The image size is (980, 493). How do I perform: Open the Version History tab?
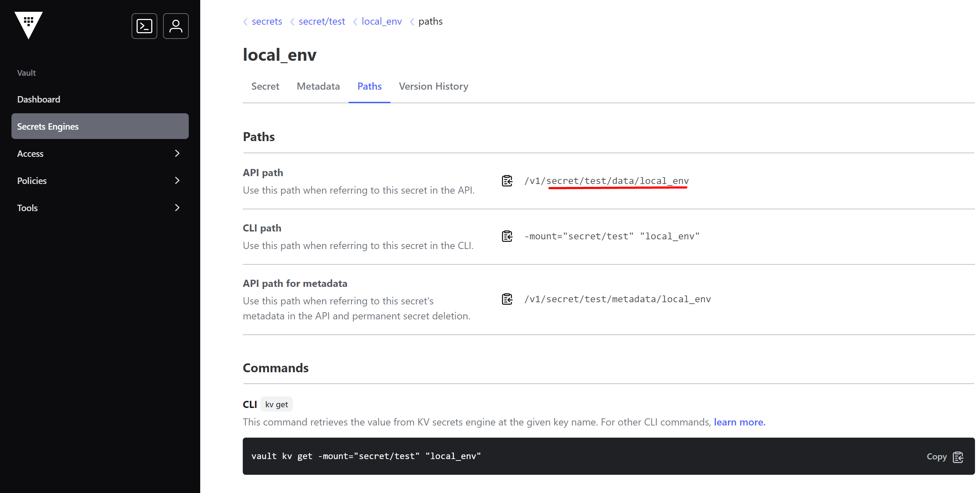coord(433,86)
